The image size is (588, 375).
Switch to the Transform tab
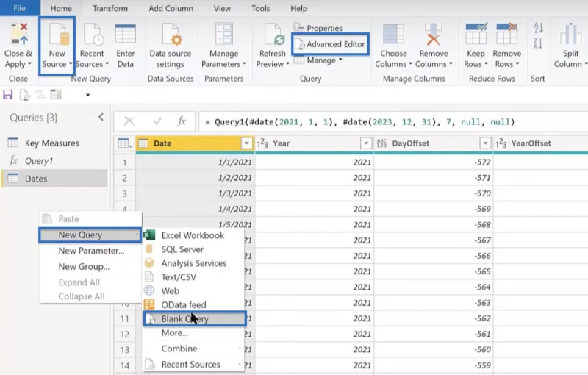tap(110, 8)
